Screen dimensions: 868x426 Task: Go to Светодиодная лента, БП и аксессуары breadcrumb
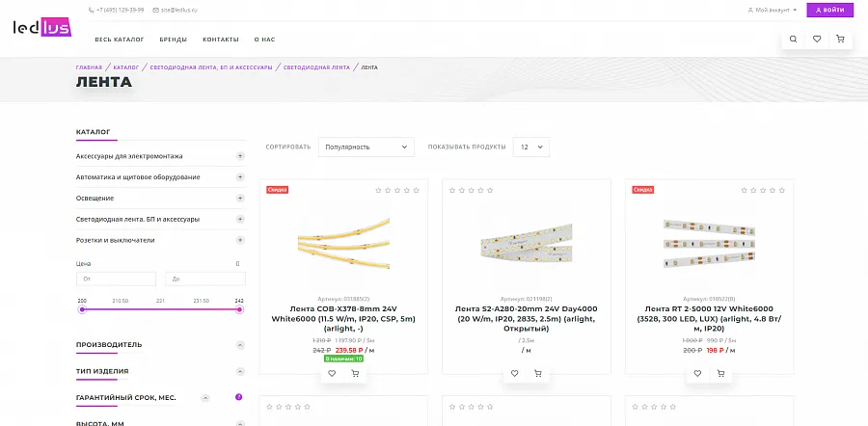pyautogui.click(x=211, y=67)
